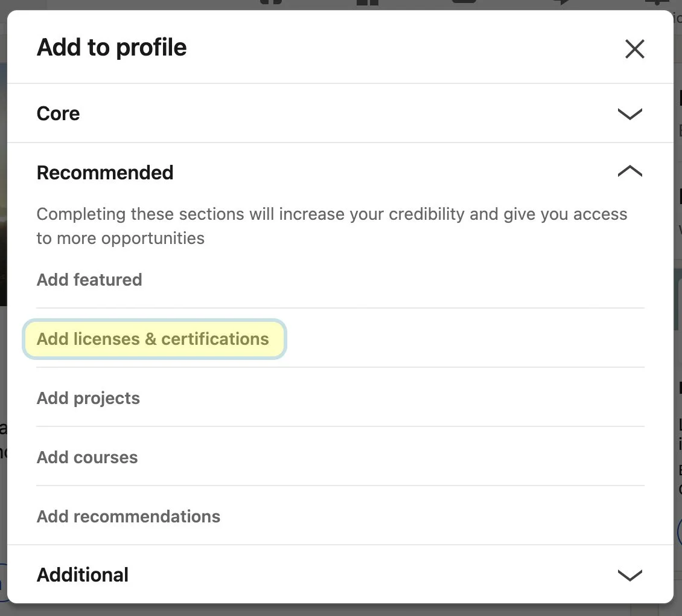
Task: Open Add recommendations
Action: tap(129, 516)
